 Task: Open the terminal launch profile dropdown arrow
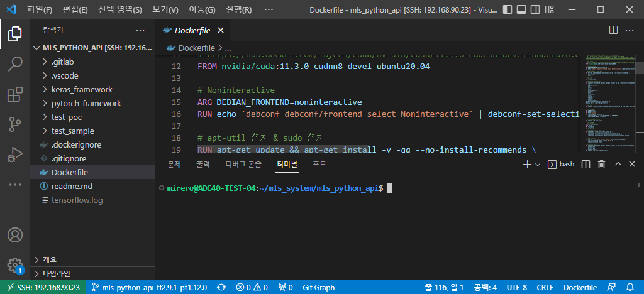click(x=538, y=165)
